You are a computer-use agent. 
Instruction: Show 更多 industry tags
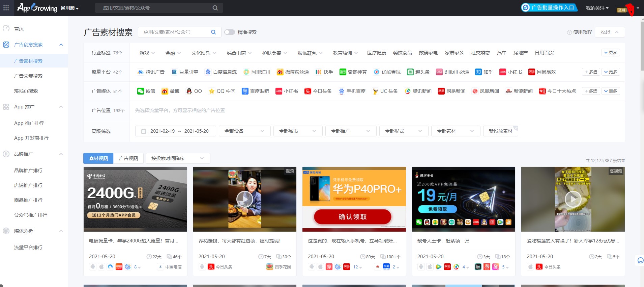click(x=611, y=53)
